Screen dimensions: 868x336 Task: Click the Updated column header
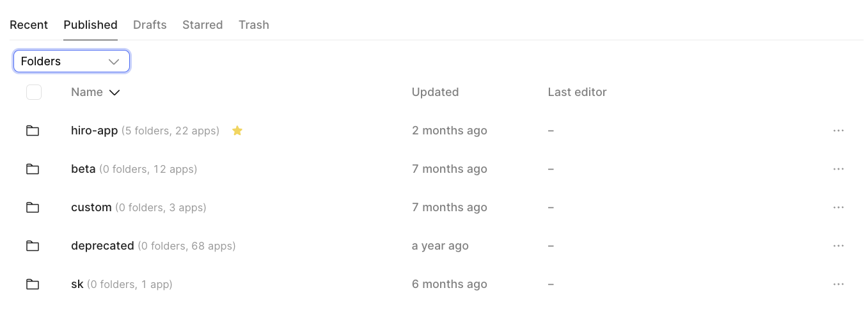tap(435, 92)
